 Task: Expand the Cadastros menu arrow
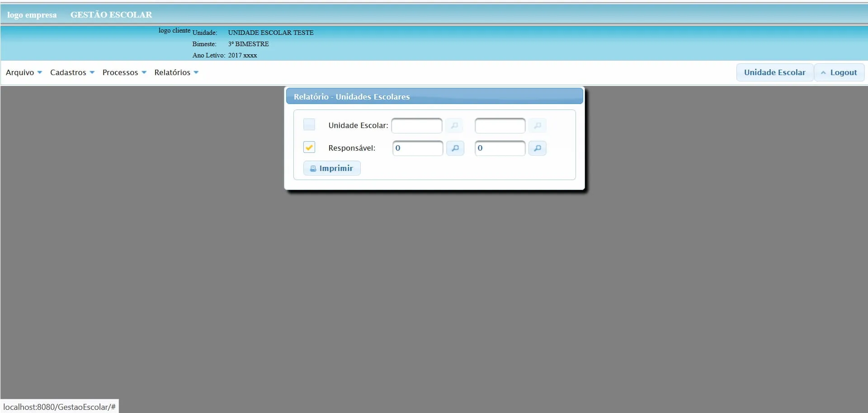click(x=92, y=72)
